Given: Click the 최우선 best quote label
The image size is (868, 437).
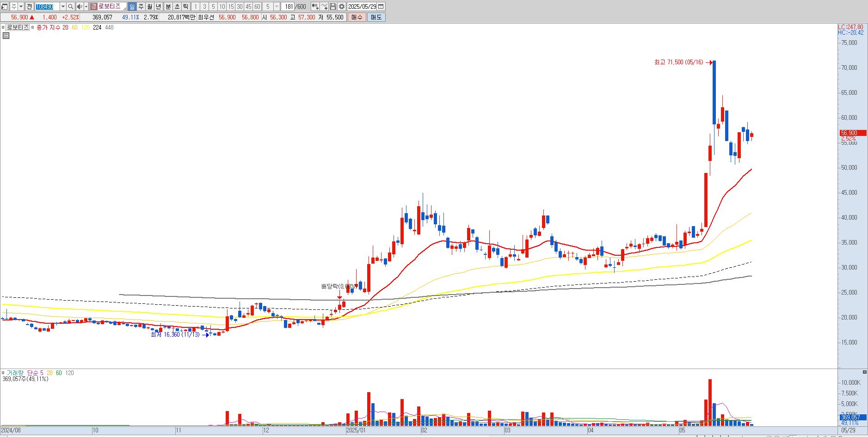Looking at the screenshot, I should click(206, 17).
